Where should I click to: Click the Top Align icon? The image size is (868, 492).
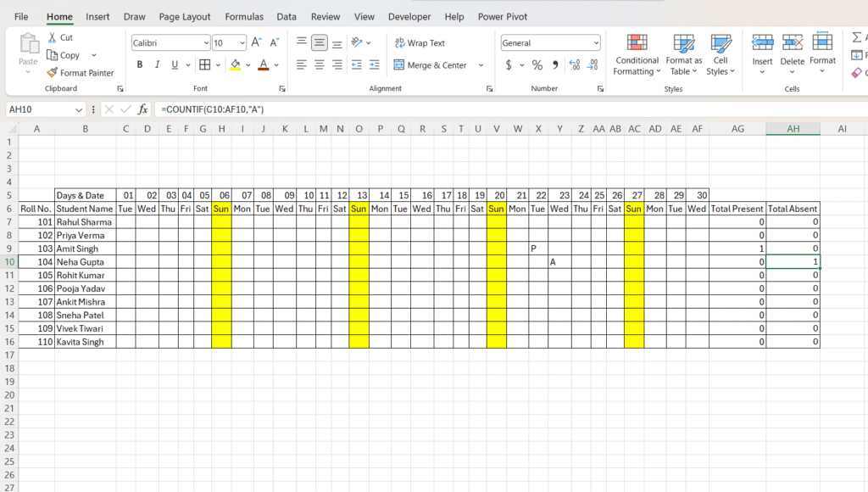(x=302, y=42)
